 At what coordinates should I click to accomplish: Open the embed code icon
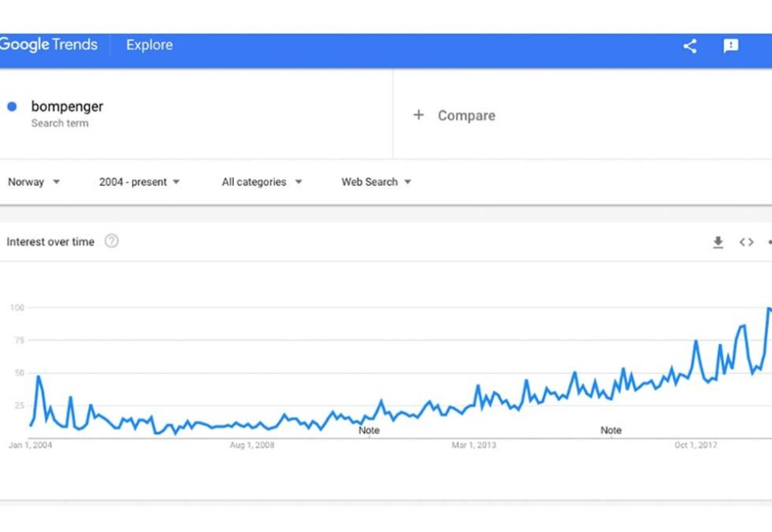tap(746, 242)
